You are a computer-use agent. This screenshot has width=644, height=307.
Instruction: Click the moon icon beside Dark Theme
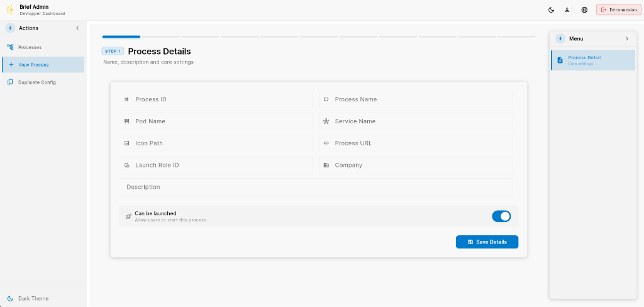click(10, 298)
